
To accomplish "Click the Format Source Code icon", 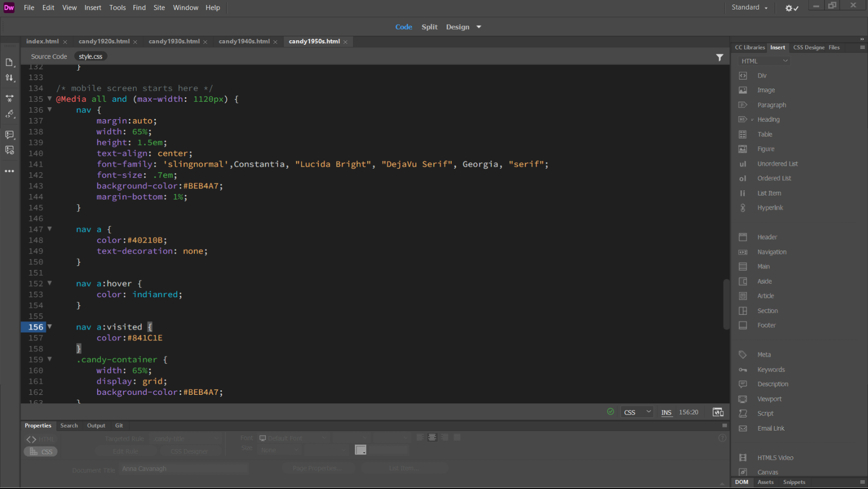I will (x=9, y=114).
